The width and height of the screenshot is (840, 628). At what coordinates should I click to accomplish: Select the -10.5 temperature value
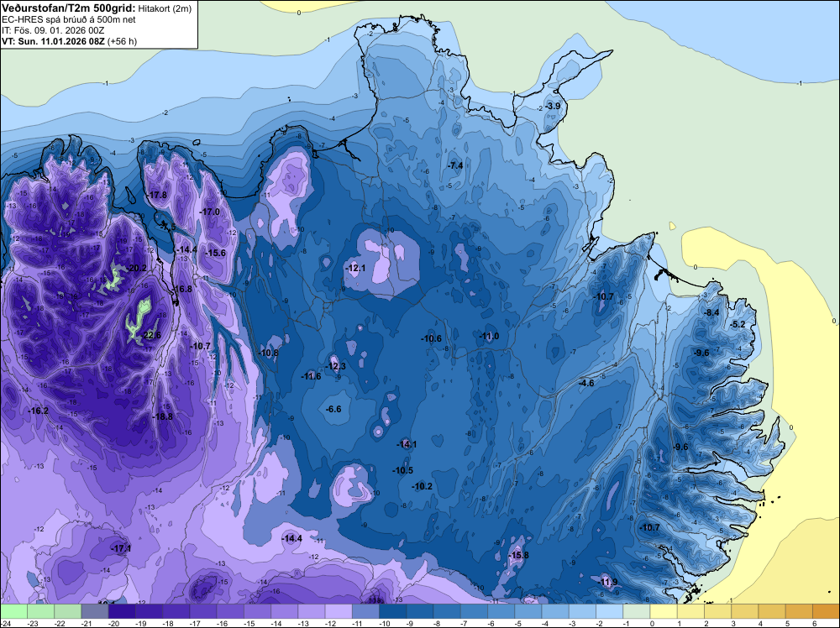(x=402, y=471)
